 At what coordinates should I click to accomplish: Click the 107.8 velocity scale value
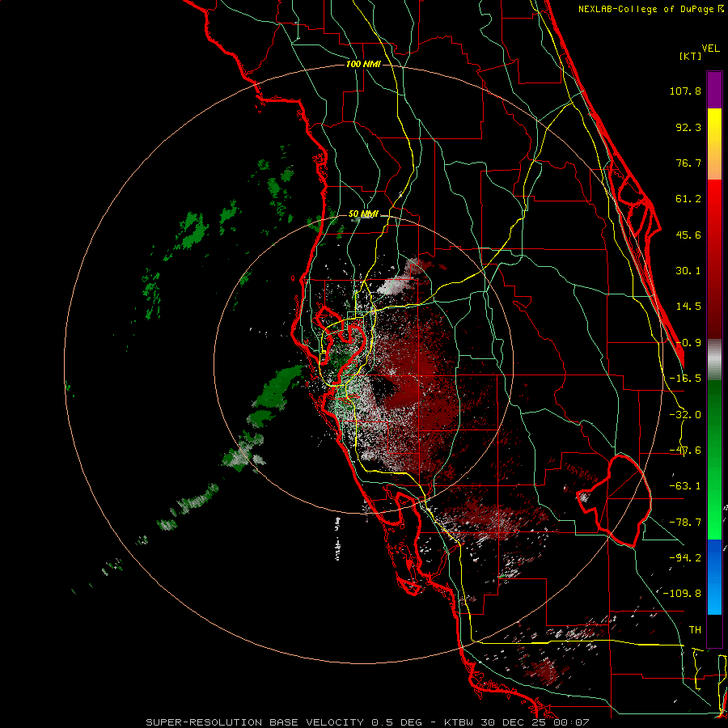(685, 91)
